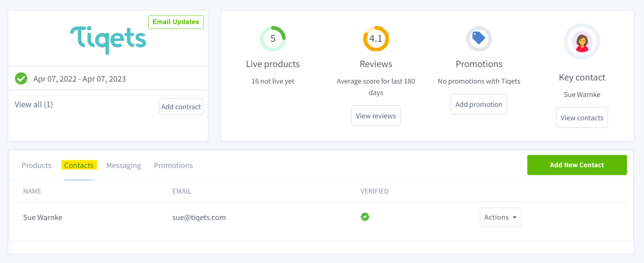Screen dimensions: 644x263
Task: Click the green verified badge for Sue Warnke
Action: coord(365,217)
